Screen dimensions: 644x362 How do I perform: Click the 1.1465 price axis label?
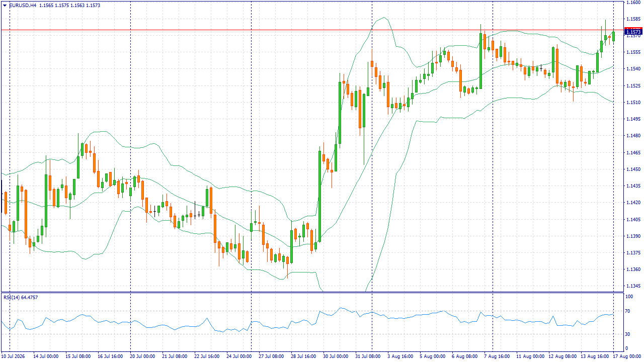tap(633, 152)
